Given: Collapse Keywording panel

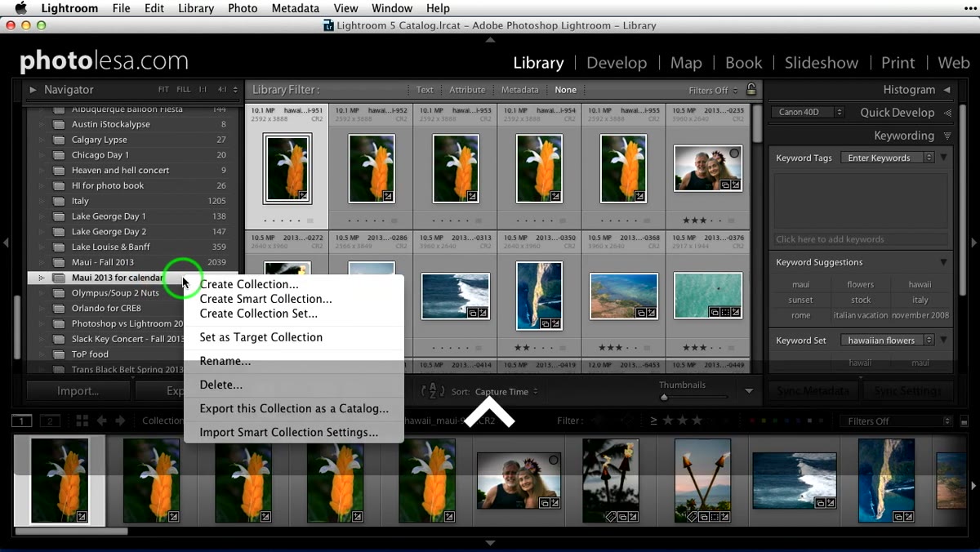Looking at the screenshot, I should (947, 136).
